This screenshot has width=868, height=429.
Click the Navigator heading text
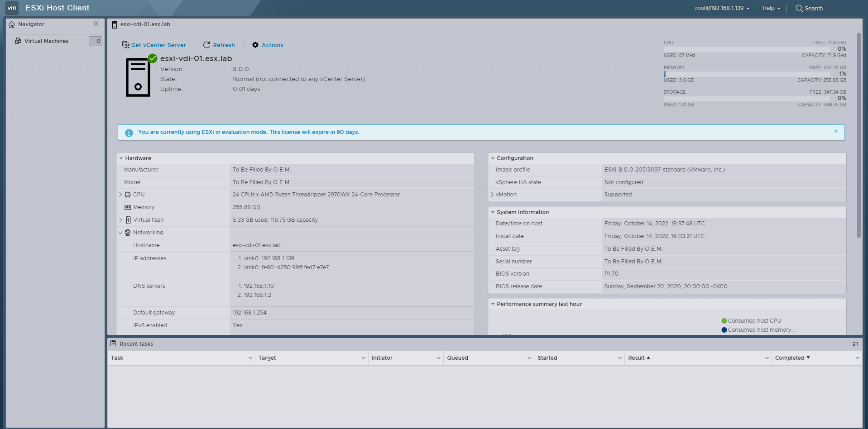[31, 24]
